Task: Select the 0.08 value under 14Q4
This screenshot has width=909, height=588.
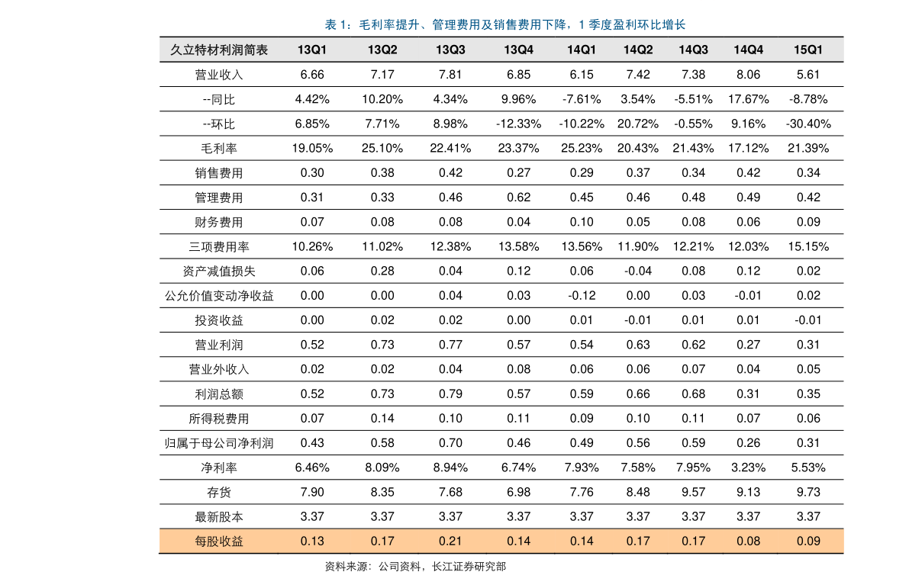Action: (x=748, y=541)
